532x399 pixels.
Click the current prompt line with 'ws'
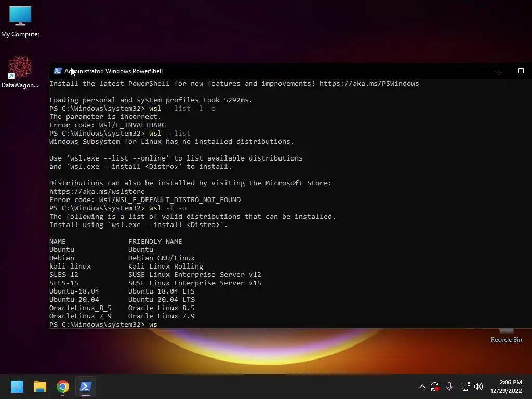click(103, 325)
